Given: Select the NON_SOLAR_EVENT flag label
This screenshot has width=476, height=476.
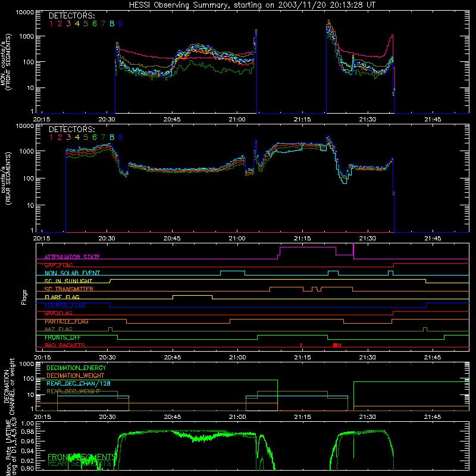Looking at the screenshot, I should 72,273.
